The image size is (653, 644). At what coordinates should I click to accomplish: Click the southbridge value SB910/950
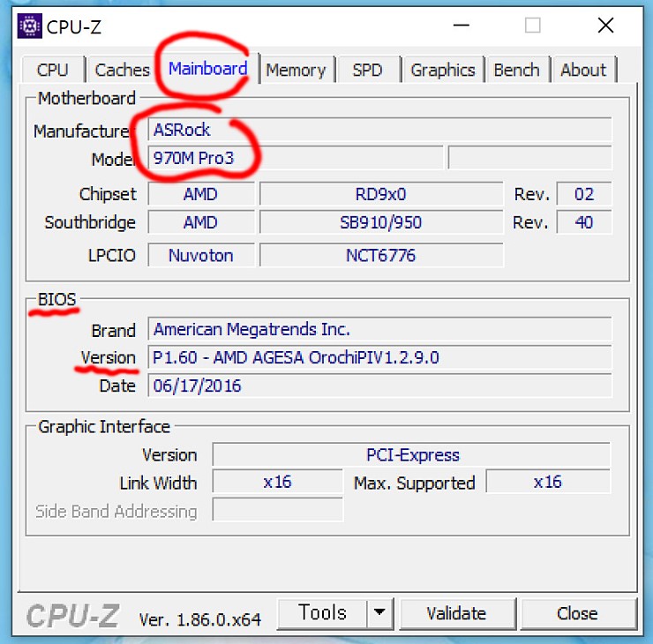pos(381,222)
